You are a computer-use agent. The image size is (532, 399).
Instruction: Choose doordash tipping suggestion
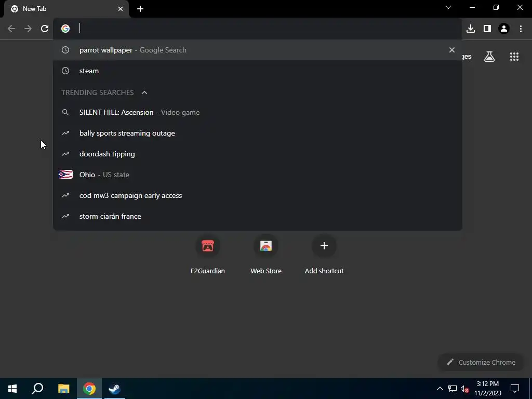click(x=258, y=154)
